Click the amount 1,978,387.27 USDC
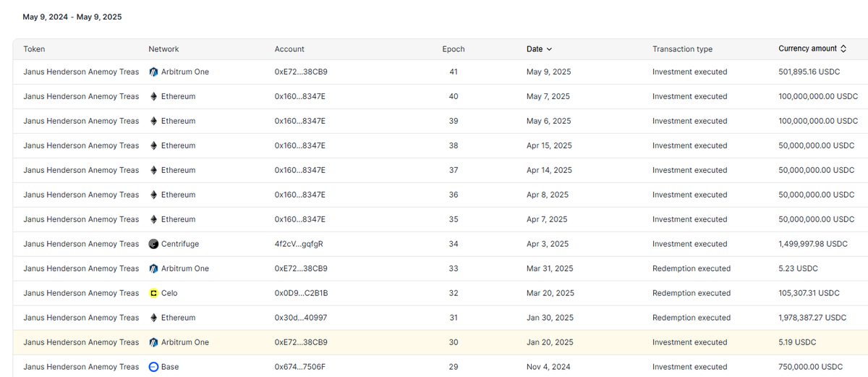 coord(812,318)
